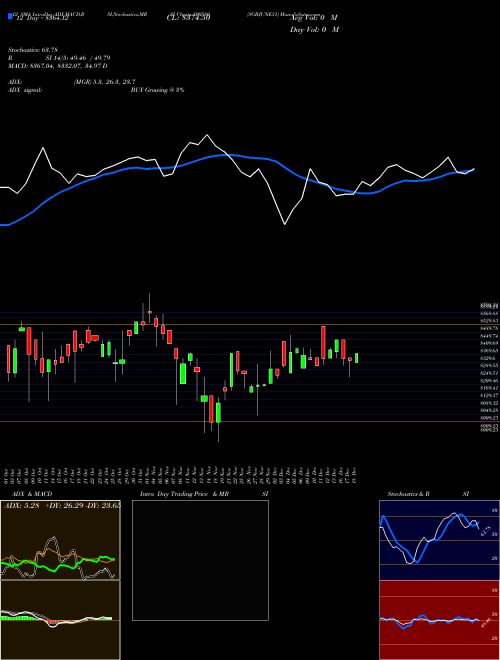Click the 'Stochastics: 63.78' value
Screen dimensions: 500x660
(33, 50)
